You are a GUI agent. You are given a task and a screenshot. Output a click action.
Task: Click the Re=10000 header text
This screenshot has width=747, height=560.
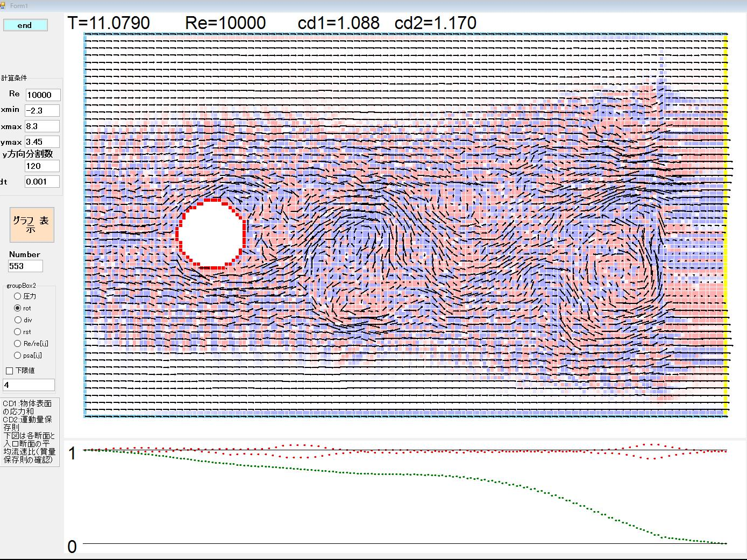coord(225,23)
